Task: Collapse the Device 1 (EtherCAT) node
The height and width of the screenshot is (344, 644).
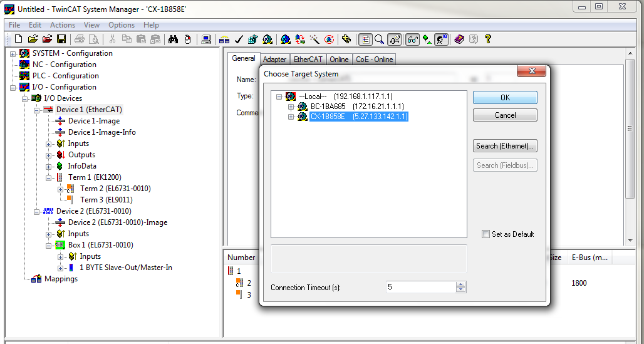Action: click(x=36, y=110)
